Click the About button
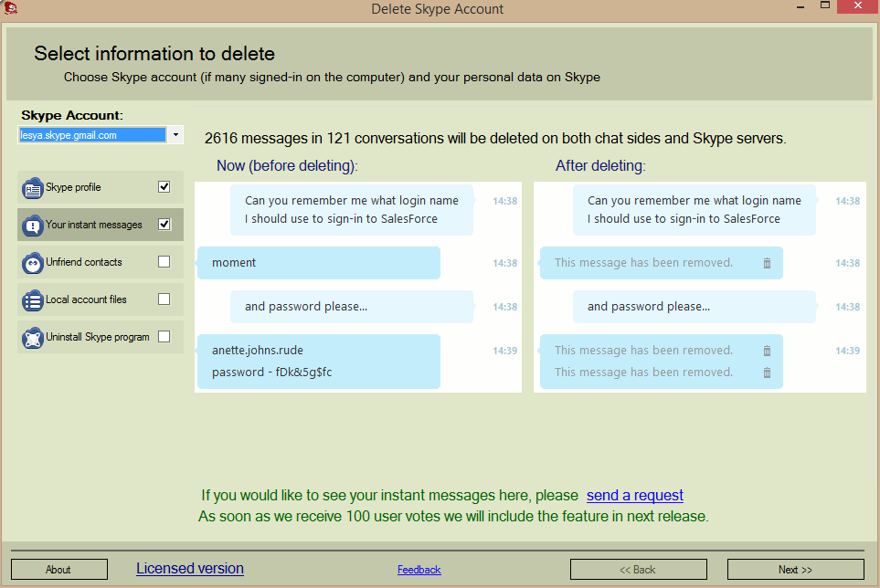Viewport: 880px width, 588px height. (58, 570)
